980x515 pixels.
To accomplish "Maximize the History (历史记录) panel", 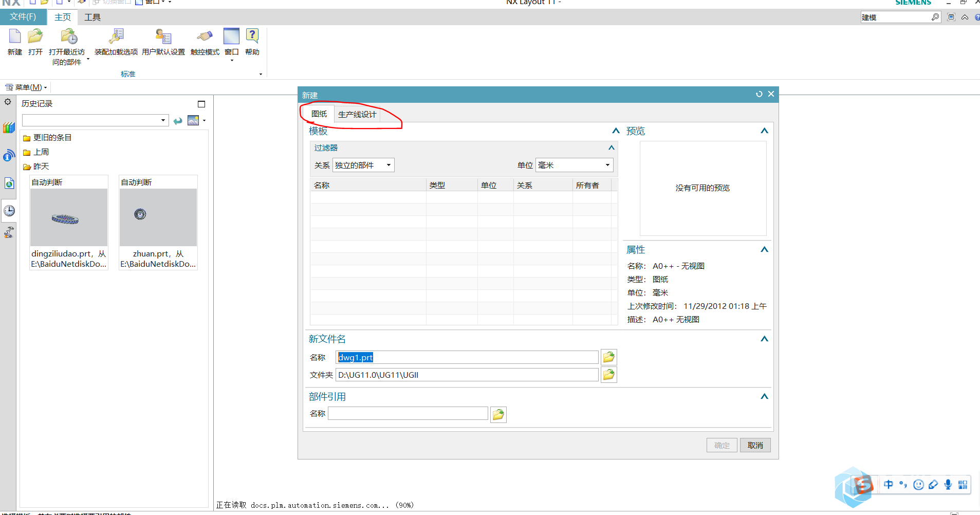I will tap(201, 104).
